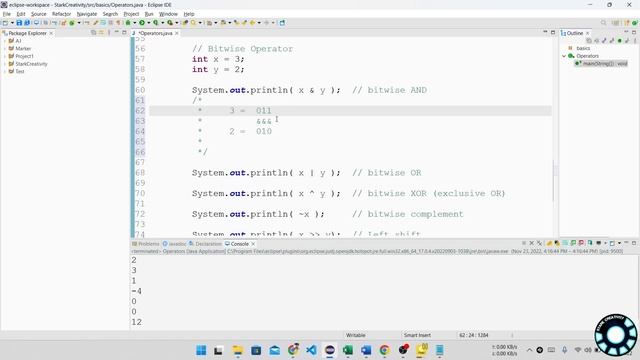Expand the Marker project node
Viewport: 640px width, 360px height.
(4, 49)
